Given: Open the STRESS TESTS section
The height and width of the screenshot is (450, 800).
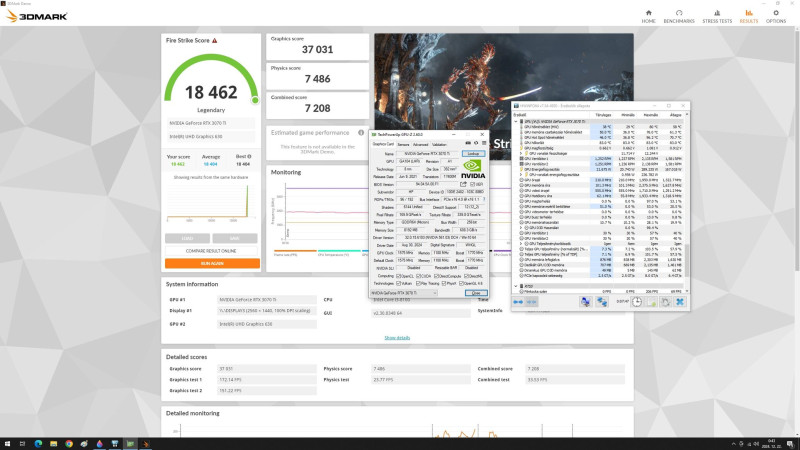Looking at the screenshot, I should click(x=717, y=17).
